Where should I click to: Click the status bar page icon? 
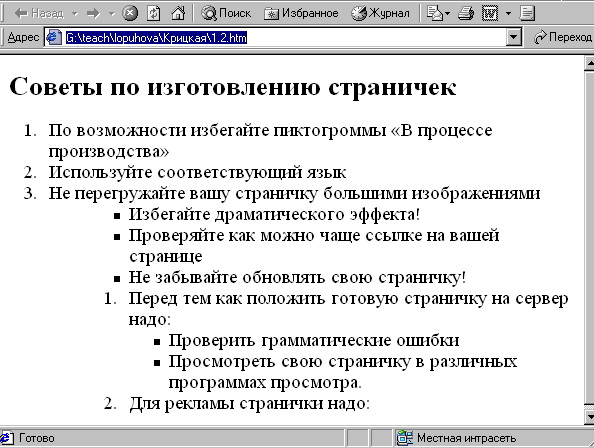[x=6, y=438]
